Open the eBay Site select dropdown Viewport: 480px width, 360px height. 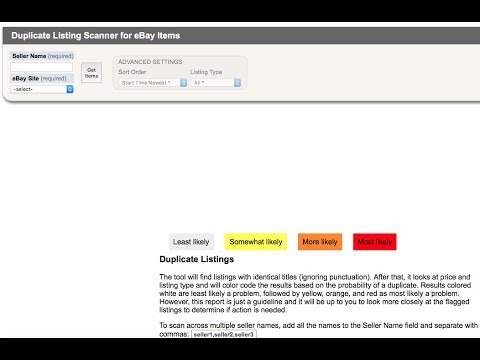(42, 89)
